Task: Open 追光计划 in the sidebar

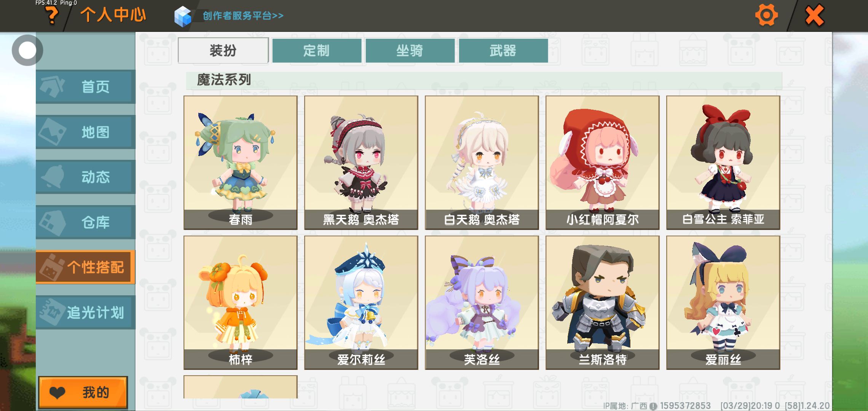Action: click(86, 312)
